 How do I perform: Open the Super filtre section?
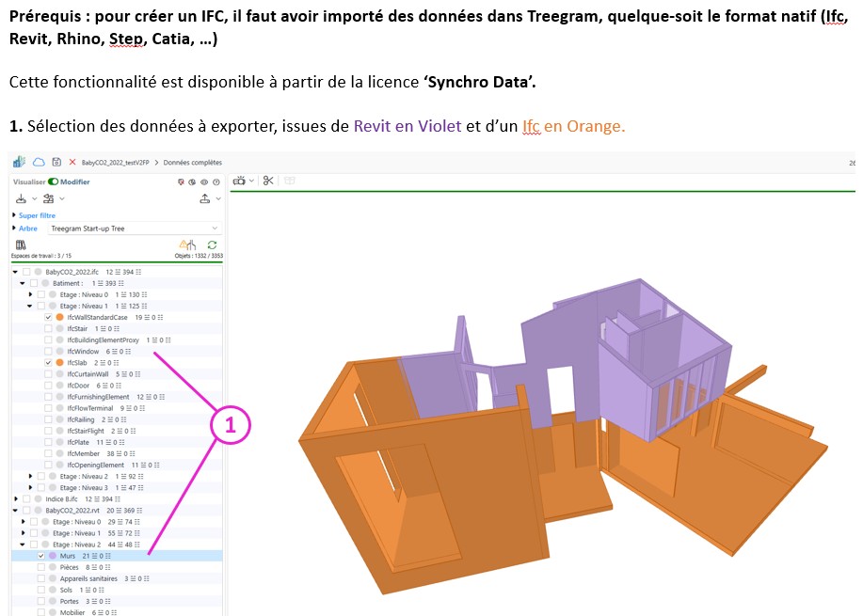pos(37,215)
